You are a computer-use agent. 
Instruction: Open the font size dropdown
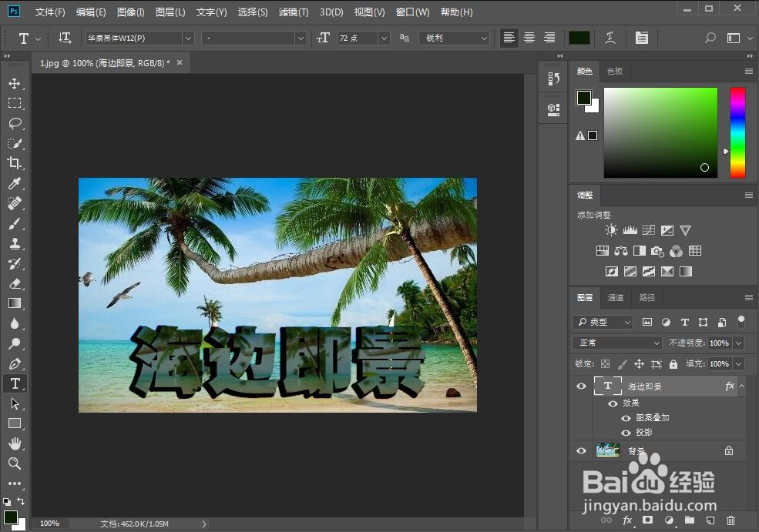click(384, 38)
